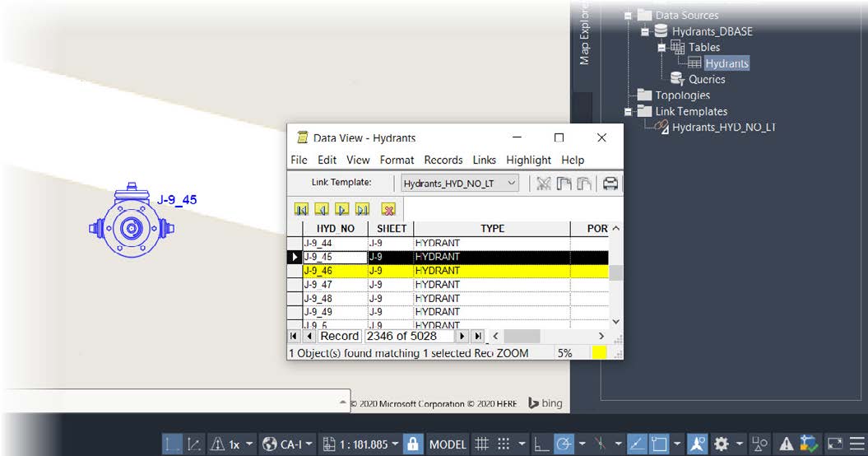Screen dimensions: 868x456
Task: Open the CA-I coordinate system dropdown
Action: click(x=309, y=444)
